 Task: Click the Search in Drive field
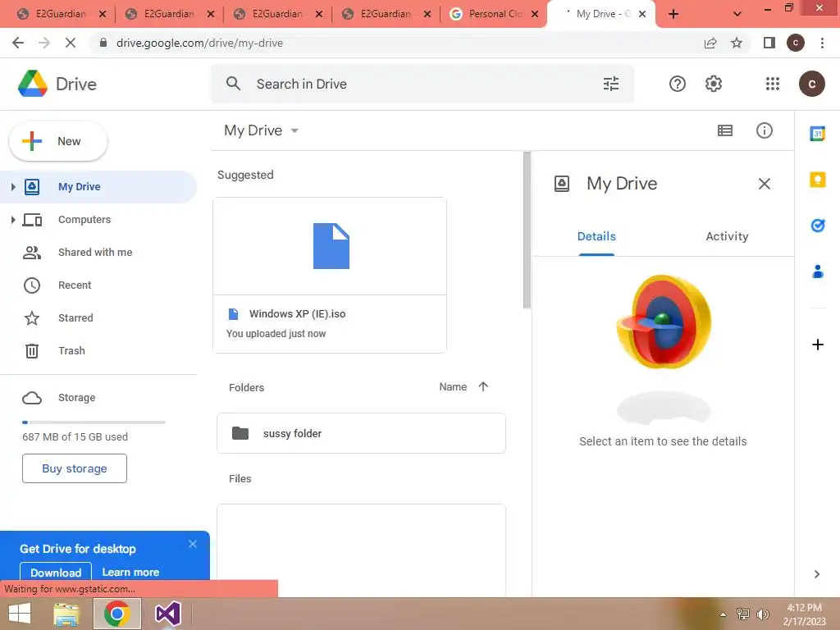(422, 84)
